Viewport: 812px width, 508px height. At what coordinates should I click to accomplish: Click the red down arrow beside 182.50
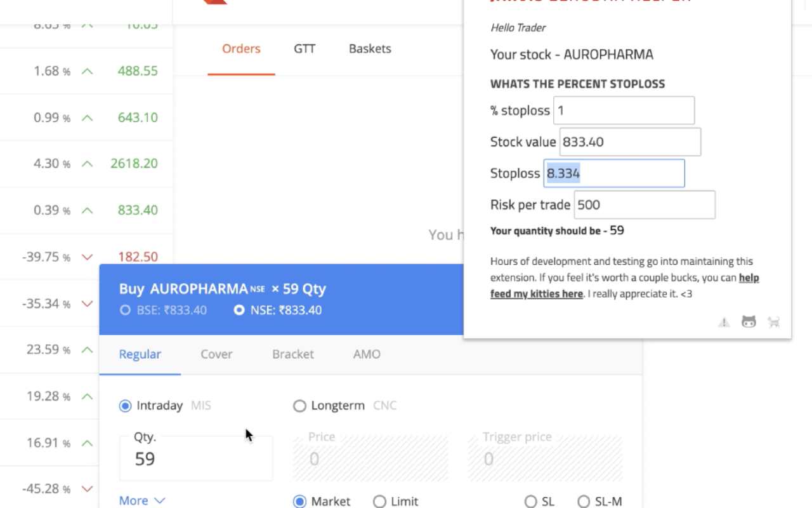(88, 257)
